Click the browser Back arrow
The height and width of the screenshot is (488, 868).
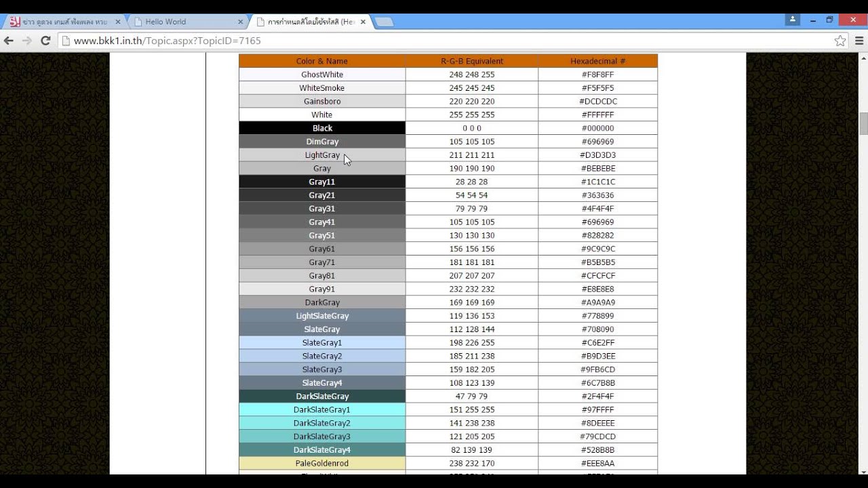(x=9, y=41)
